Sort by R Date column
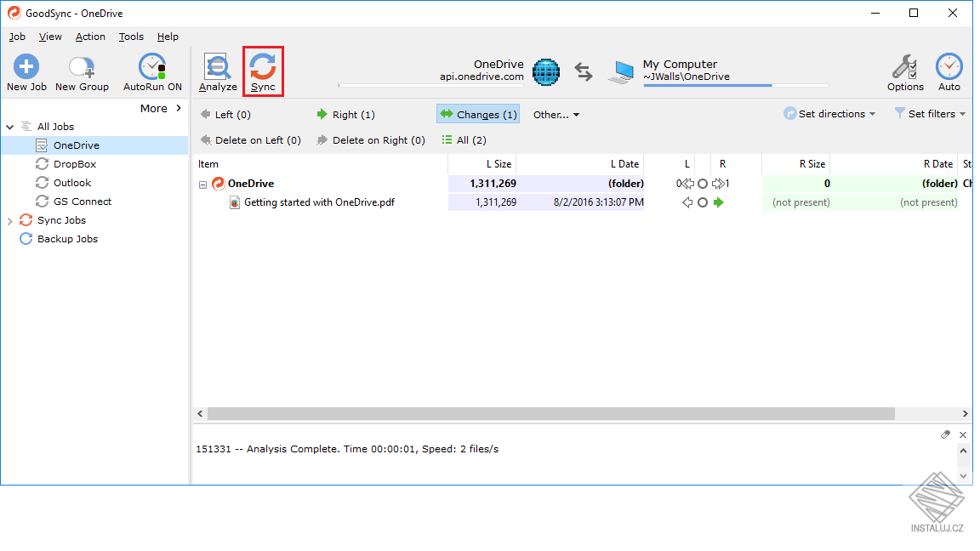 tap(894, 164)
